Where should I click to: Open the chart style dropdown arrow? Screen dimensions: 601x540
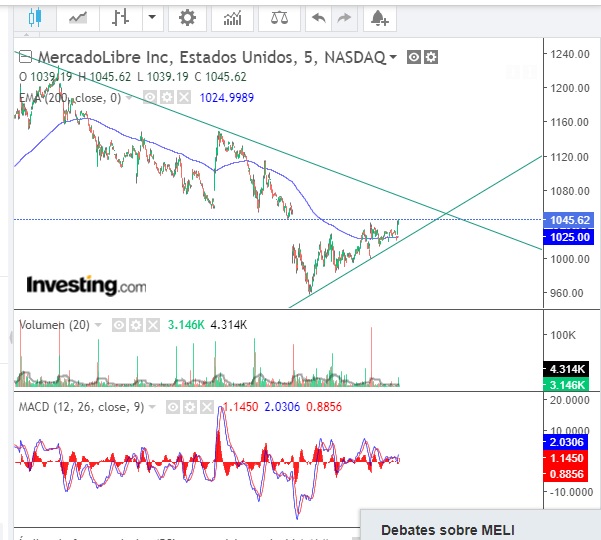click(152, 17)
